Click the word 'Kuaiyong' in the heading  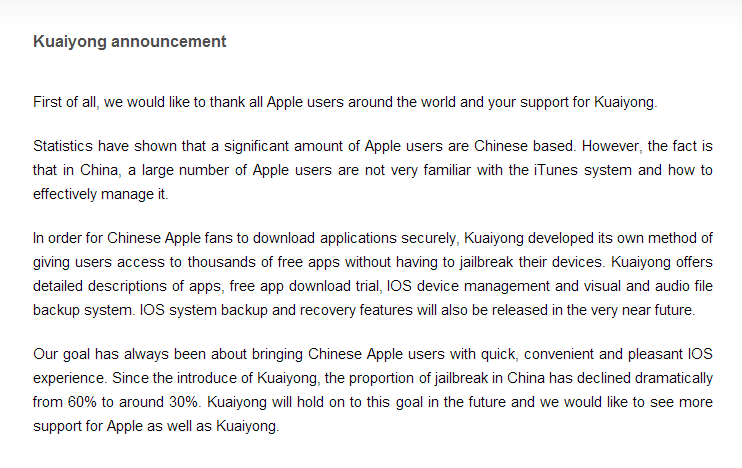[x=70, y=42]
